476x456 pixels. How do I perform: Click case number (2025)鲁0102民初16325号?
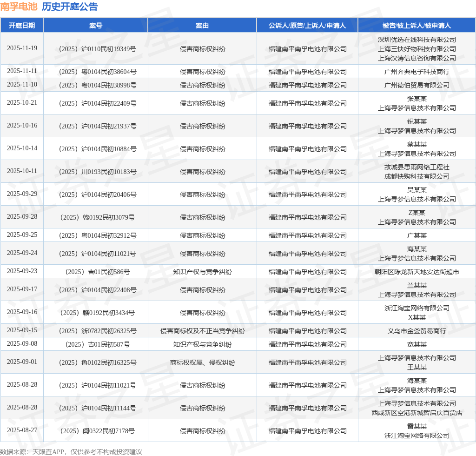coord(98,362)
